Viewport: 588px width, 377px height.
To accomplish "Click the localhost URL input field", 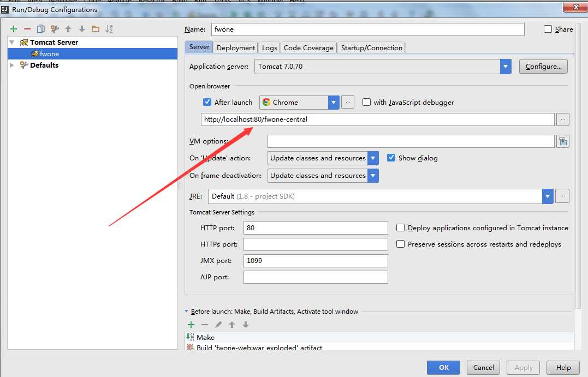I will tap(378, 119).
